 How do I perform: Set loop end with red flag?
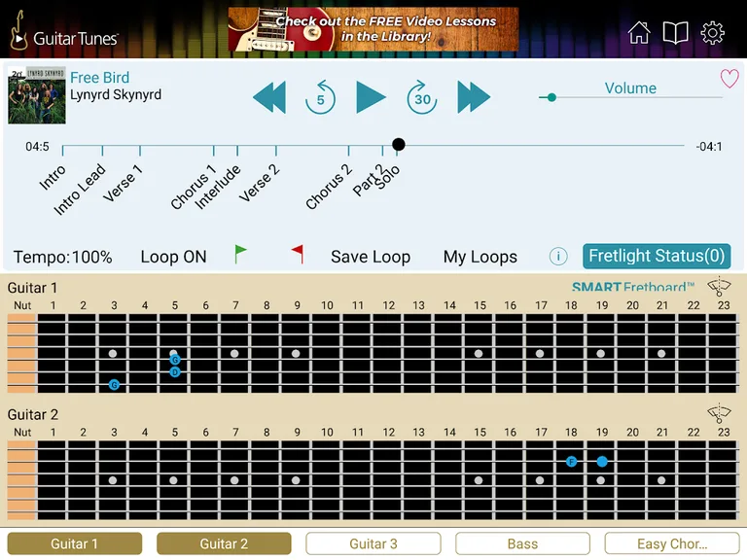(x=298, y=255)
